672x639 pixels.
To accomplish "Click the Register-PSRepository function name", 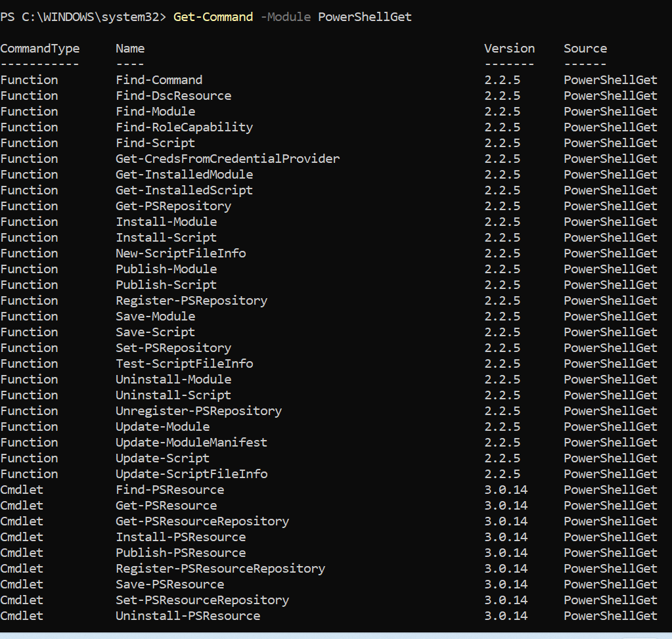I will 191,301.
